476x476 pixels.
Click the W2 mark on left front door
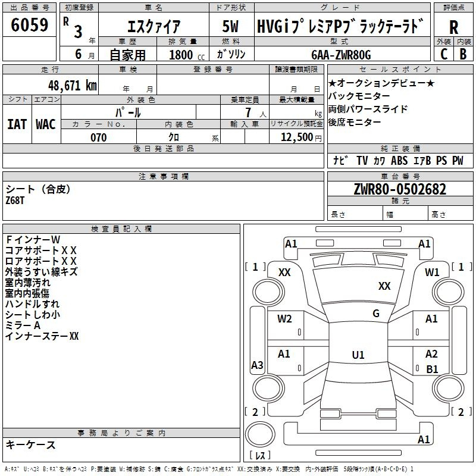click(x=284, y=319)
